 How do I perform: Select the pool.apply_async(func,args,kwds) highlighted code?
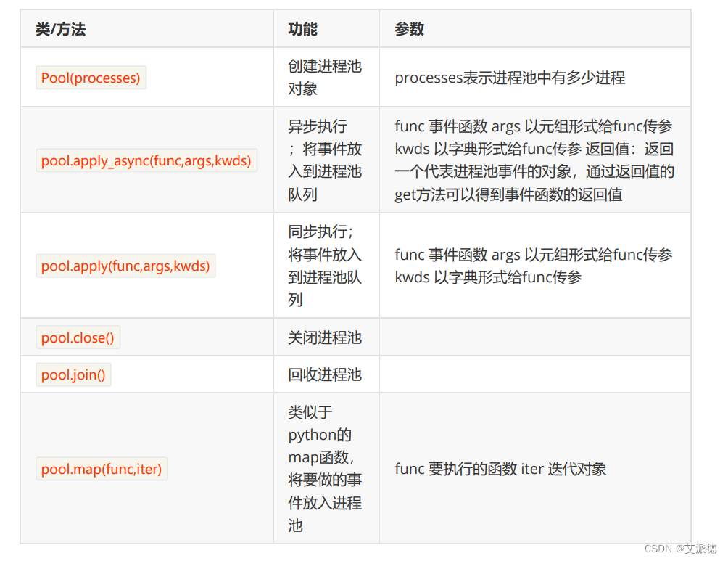tap(147, 160)
